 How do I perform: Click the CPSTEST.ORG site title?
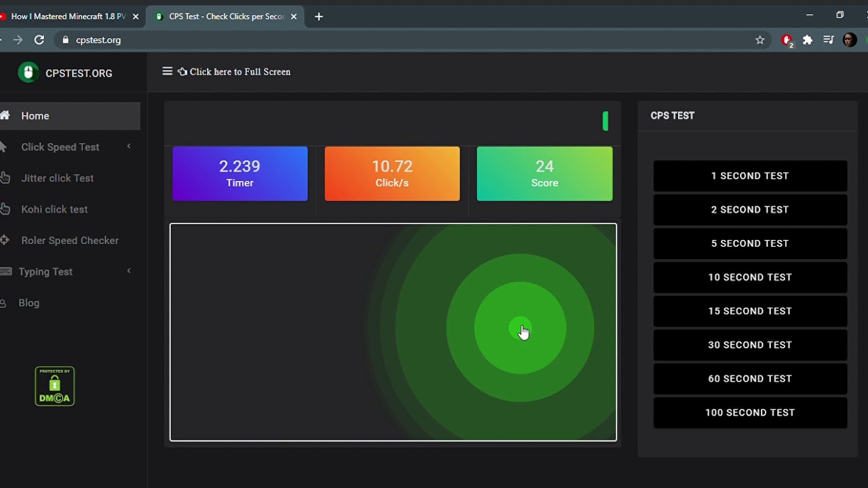click(79, 73)
